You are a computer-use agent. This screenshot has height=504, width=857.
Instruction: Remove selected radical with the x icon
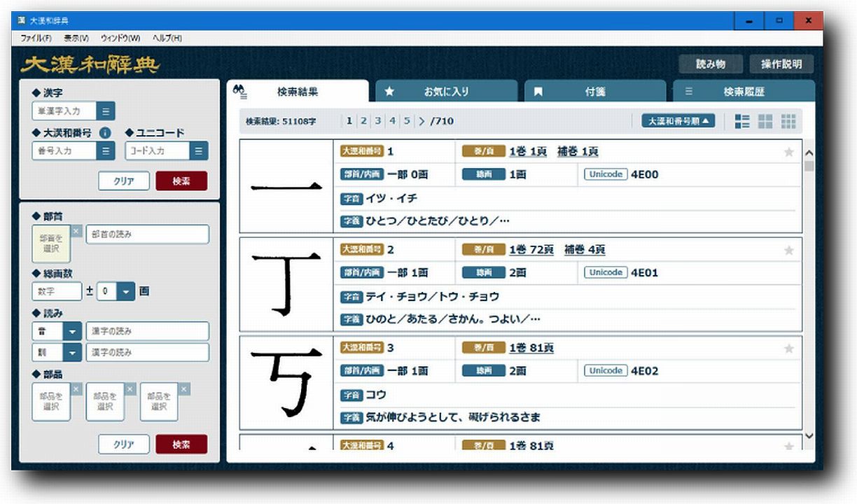[76, 230]
